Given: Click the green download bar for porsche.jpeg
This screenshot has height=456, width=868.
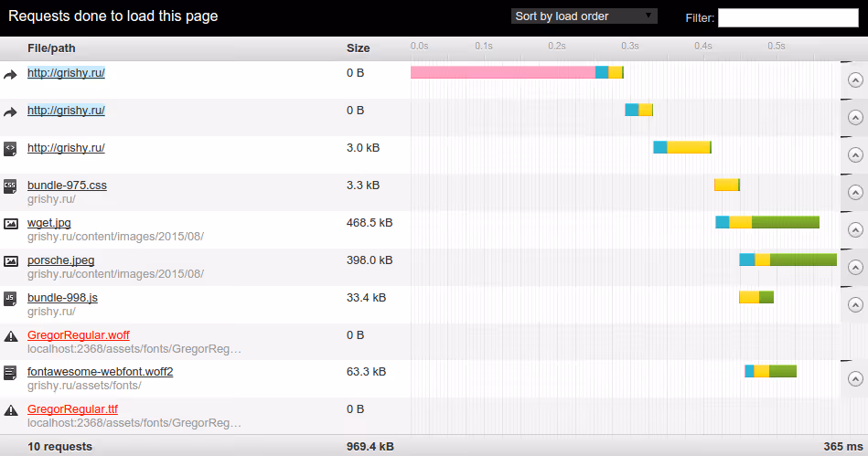Looking at the screenshot, I should point(803,260).
